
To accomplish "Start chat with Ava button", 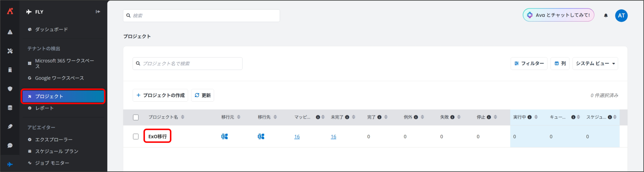I will click(558, 15).
